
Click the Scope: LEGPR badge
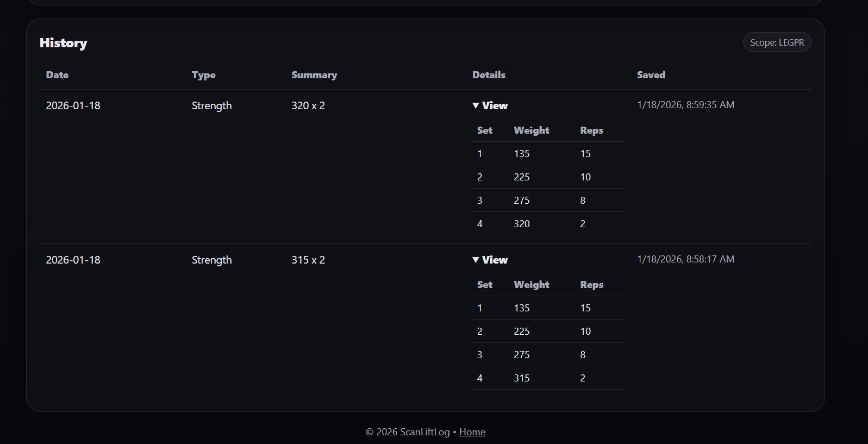point(776,42)
